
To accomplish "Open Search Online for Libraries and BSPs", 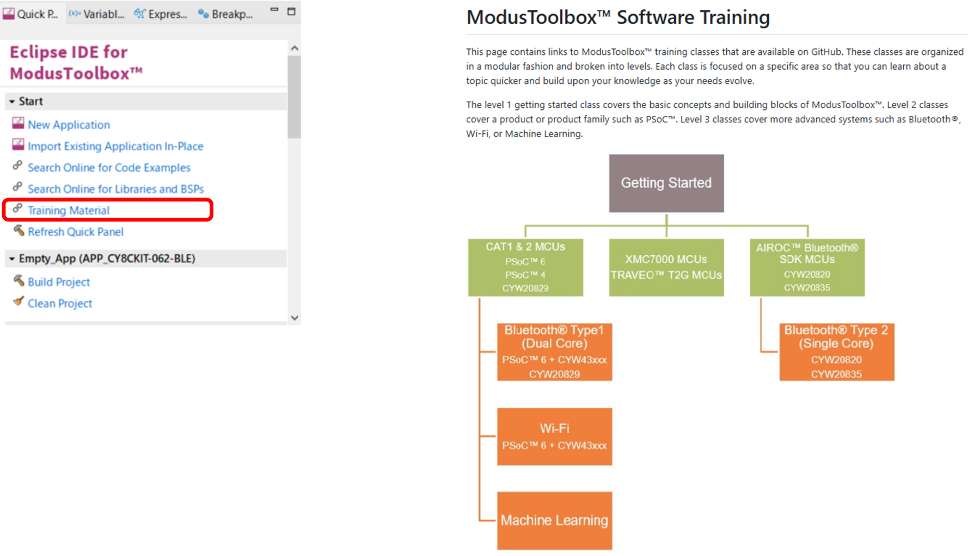I will click(x=116, y=189).
